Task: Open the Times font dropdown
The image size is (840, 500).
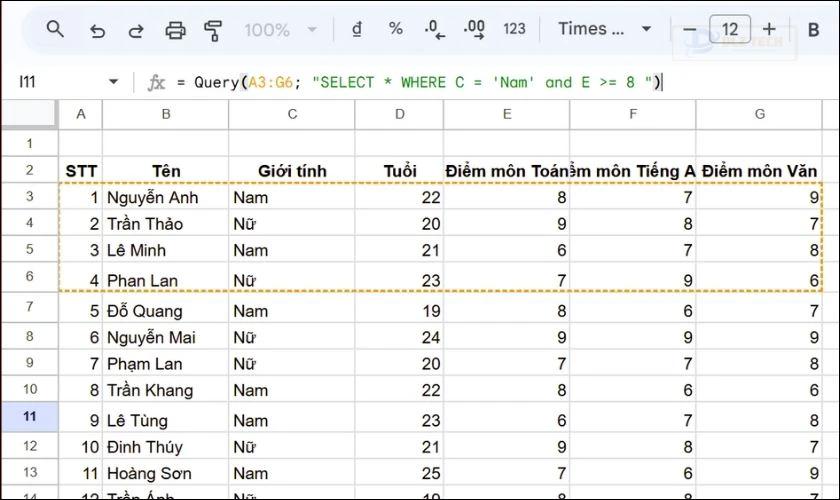Action: click(x=605, y=29)
